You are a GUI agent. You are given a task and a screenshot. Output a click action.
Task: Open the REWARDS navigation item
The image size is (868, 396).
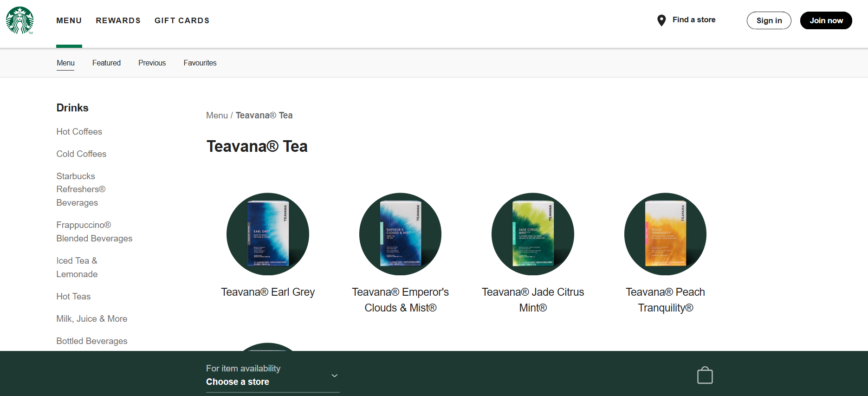pos(118,20)
